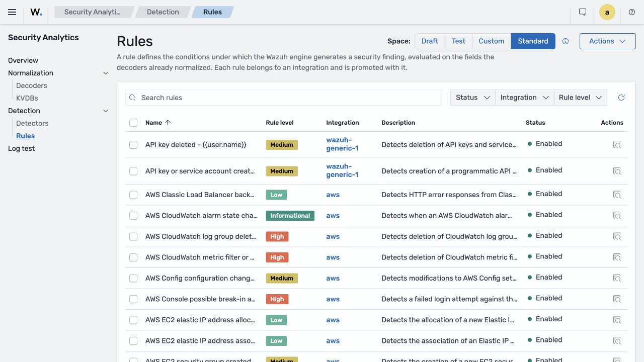Image resolution: width=644 pixels, height=362 pixels.
Task: Click the search magnifier icon
Action: (x=133, y=98)
